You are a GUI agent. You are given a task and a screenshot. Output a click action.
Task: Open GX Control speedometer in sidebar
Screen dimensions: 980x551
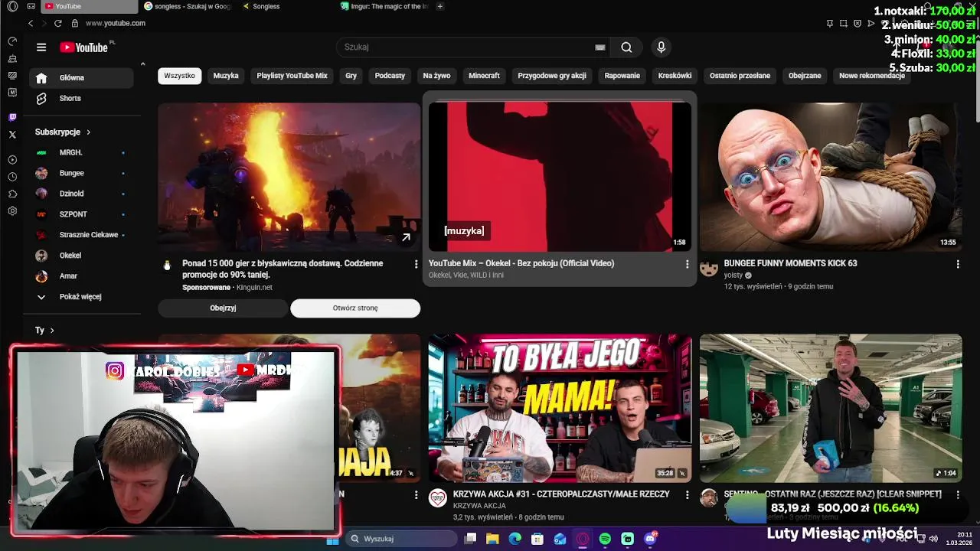point(12,41)
